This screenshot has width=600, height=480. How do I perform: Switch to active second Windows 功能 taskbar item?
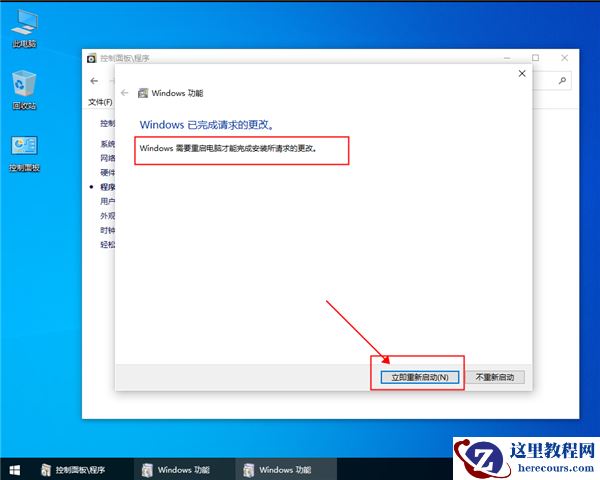coord(285,470)
